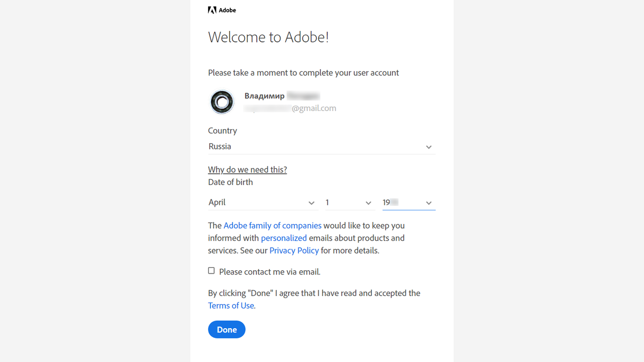Click the user name Владимир
644x362 pixels.
click(x=265, y=96)
